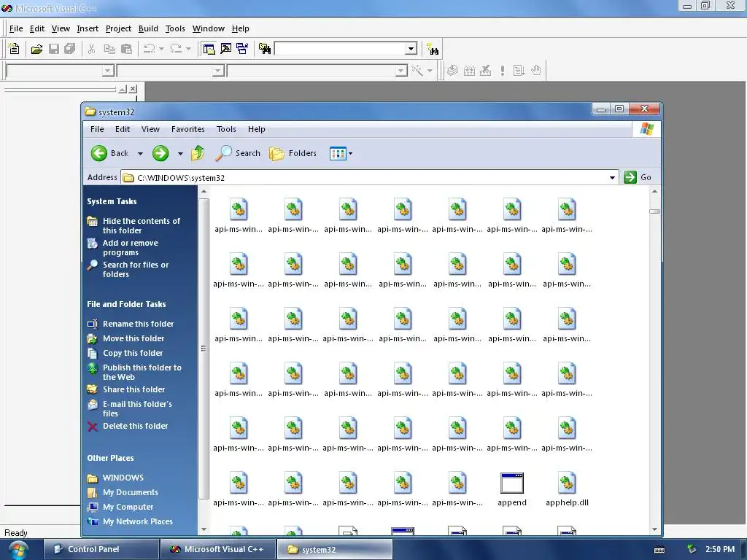The image size is (747, 560).
Task: Click the Execute Program exclamation icon
Action: [x=502, y=71]
